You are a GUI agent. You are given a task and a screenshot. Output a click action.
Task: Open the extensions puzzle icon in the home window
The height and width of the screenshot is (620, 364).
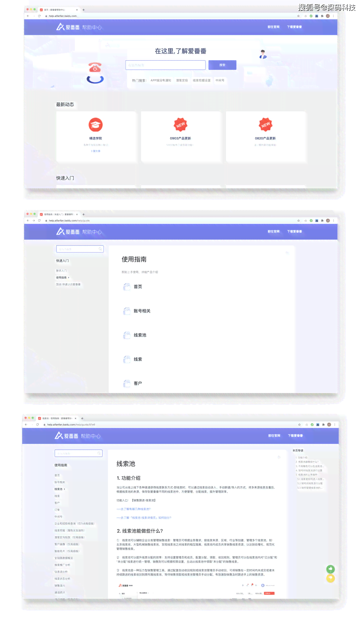point(322,16)
